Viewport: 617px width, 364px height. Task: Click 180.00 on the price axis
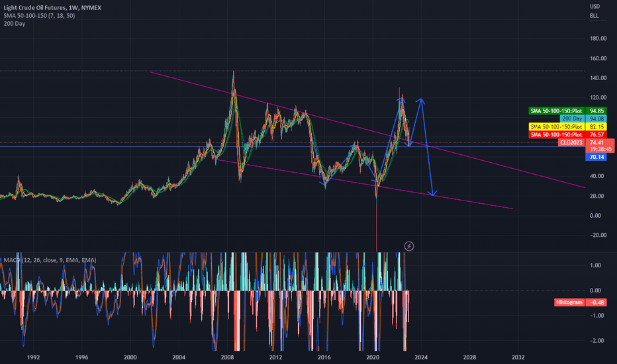[598, 38]
